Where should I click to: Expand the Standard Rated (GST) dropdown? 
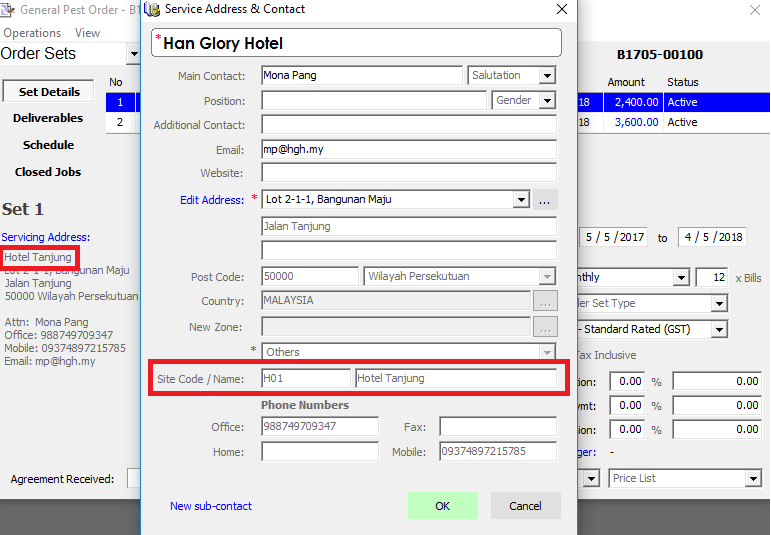point(719,329)
